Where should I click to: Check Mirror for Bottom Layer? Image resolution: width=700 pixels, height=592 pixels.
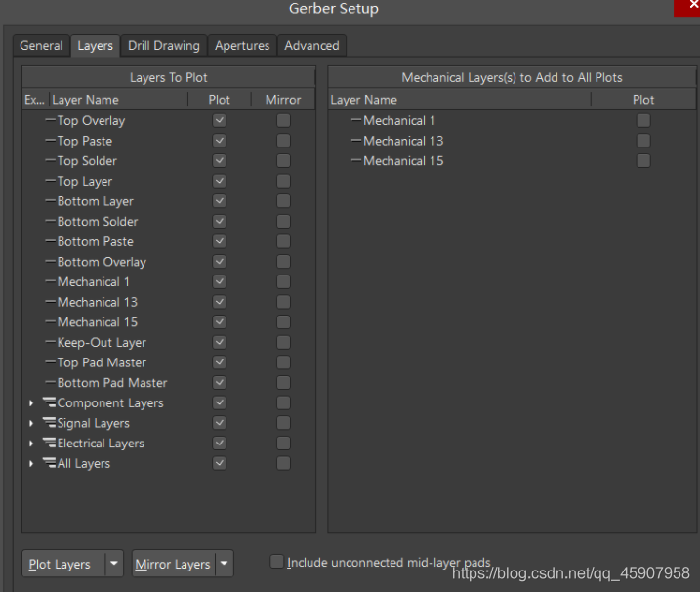coord(283,201)
